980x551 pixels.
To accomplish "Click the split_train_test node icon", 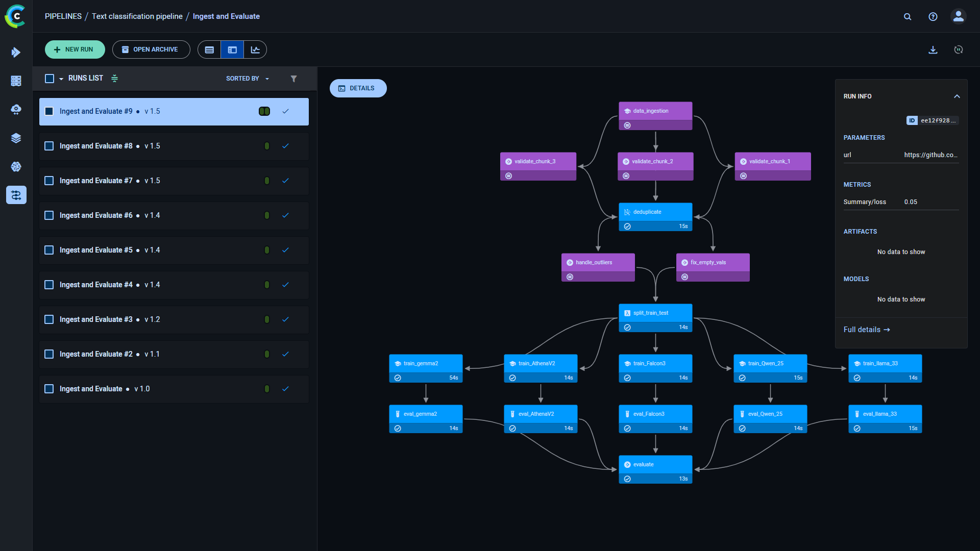I will point(627,313).
